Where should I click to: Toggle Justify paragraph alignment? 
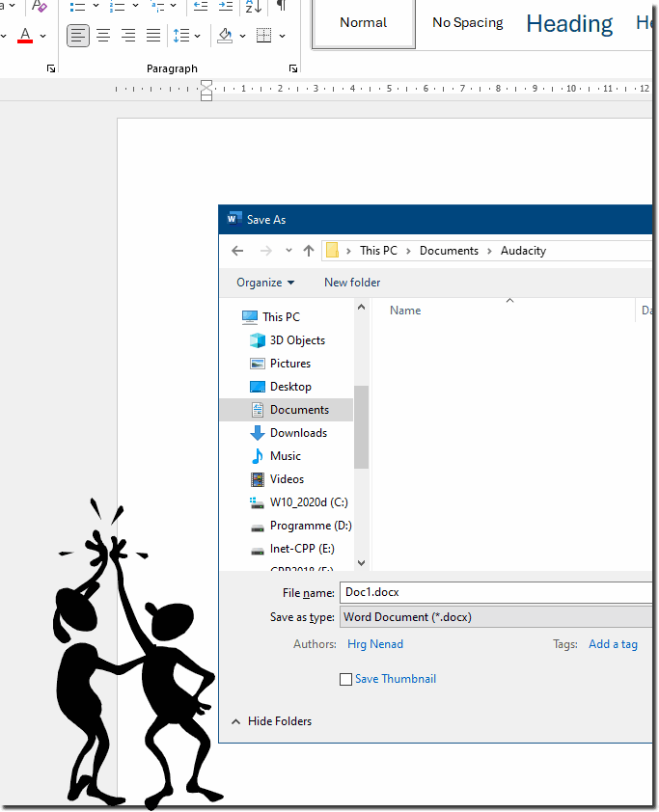[152, 36]
